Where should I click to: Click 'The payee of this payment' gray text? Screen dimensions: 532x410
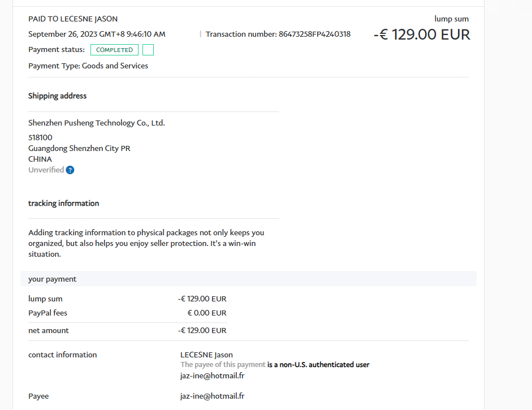[x=223, y=365]
